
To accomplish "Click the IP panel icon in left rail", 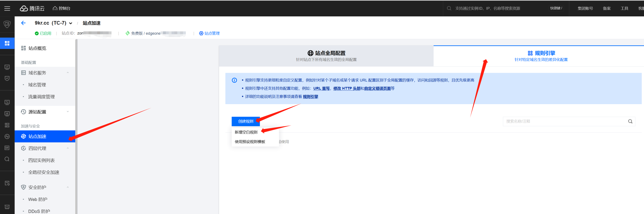I will [x=7, y=148].
